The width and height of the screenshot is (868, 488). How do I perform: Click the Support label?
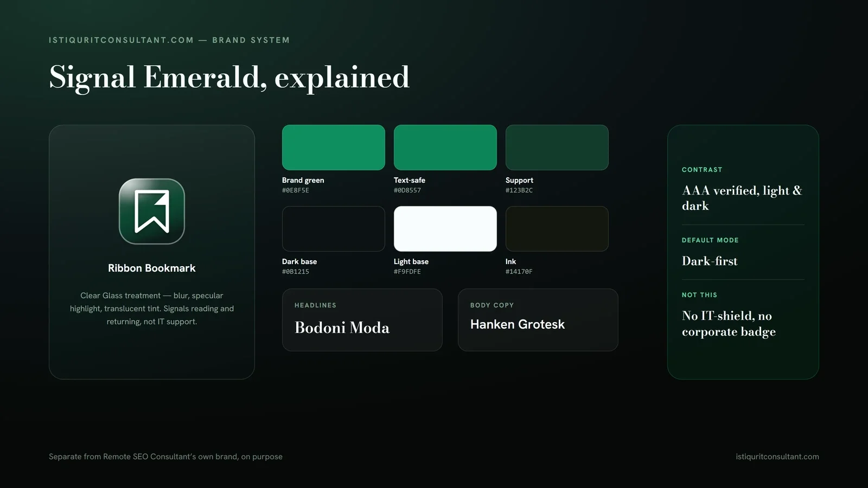coord(520,180)
